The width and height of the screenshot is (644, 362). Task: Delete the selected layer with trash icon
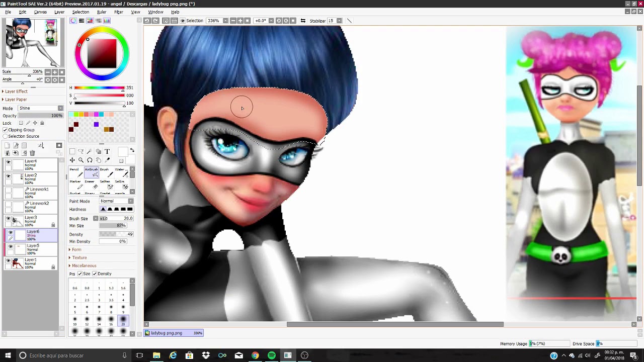tap(32, 153)
